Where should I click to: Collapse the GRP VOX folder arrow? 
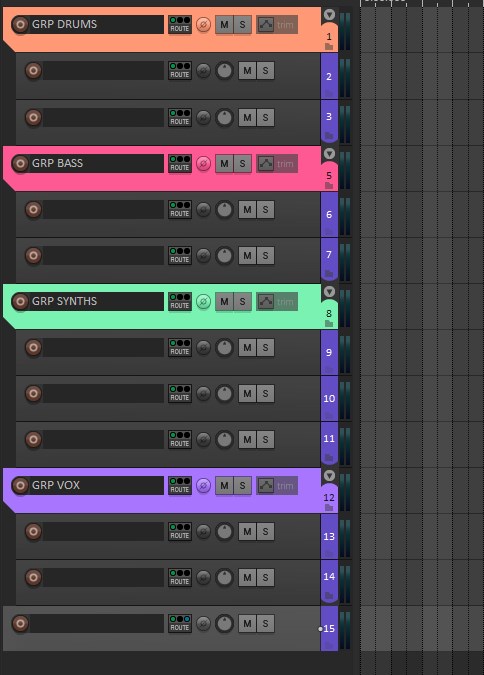(329, 476)
